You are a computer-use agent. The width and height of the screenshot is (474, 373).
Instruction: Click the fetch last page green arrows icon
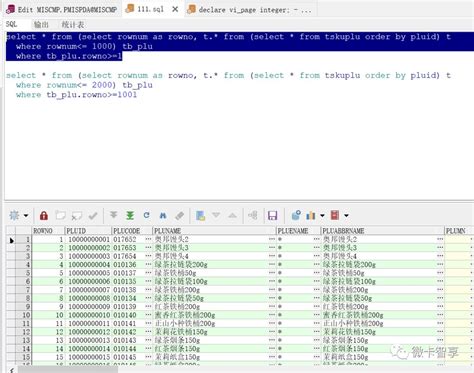[130, 216]
